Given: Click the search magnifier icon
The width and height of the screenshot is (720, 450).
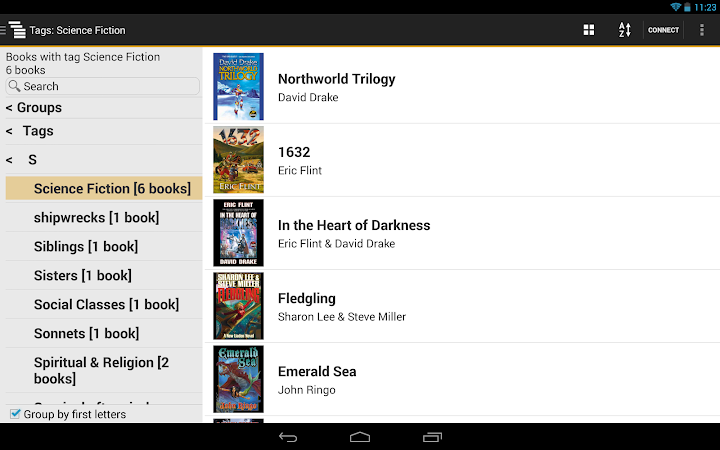Looking at the screenshot, I should (14, 86).
